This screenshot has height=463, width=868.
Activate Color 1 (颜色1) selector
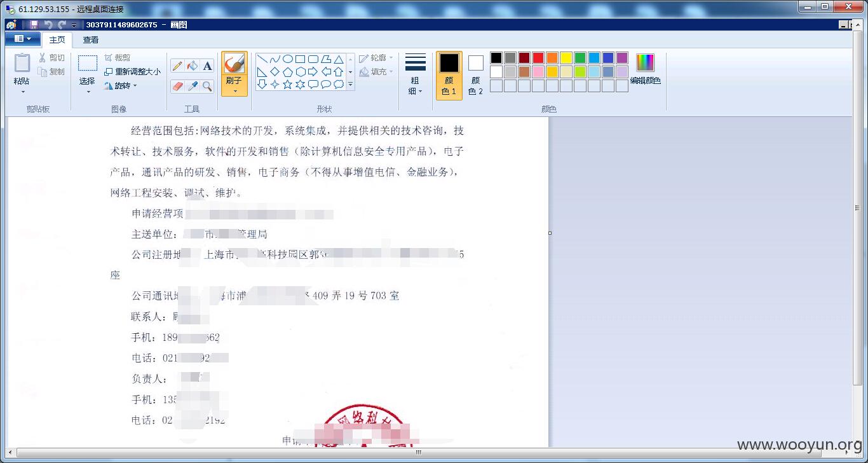(x=449, y=75)
